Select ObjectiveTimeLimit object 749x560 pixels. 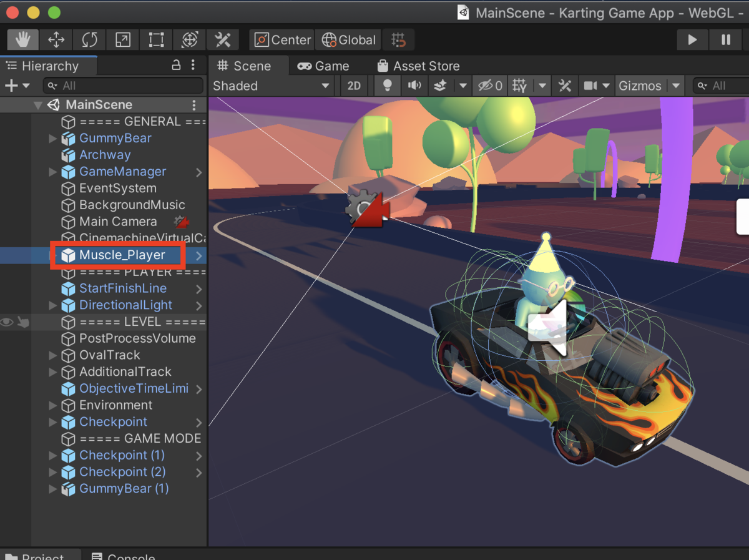point(134,388)
